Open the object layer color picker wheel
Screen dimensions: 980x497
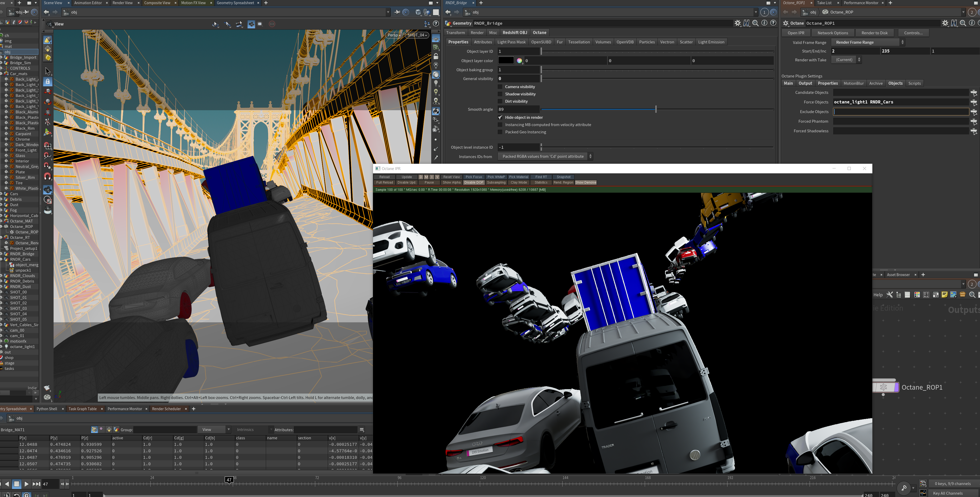coord(519,61)
